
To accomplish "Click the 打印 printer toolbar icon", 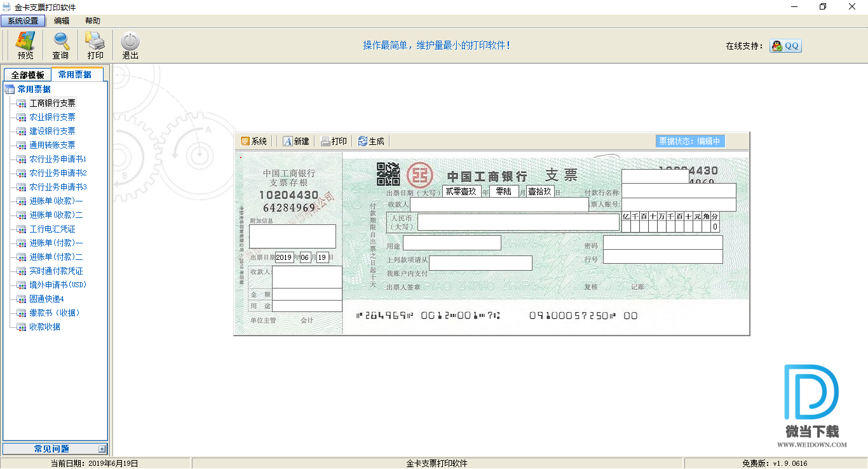I will click(95, 46).
